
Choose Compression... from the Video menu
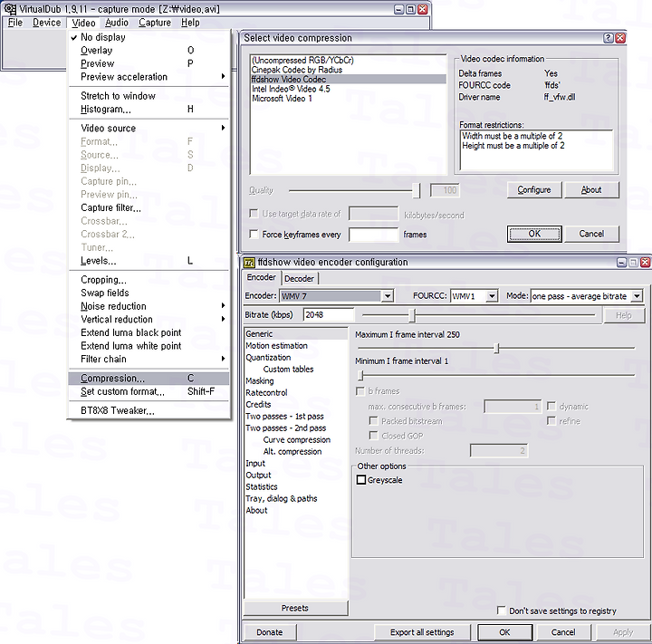point(149,379)
